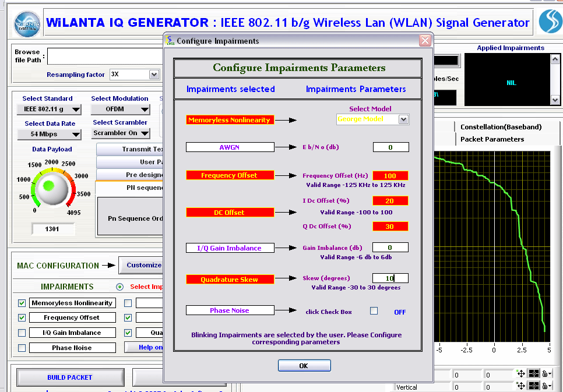Click OK in Configure Impairments dialog
Viewport: 563px width, 392px height.
point(304,366)
